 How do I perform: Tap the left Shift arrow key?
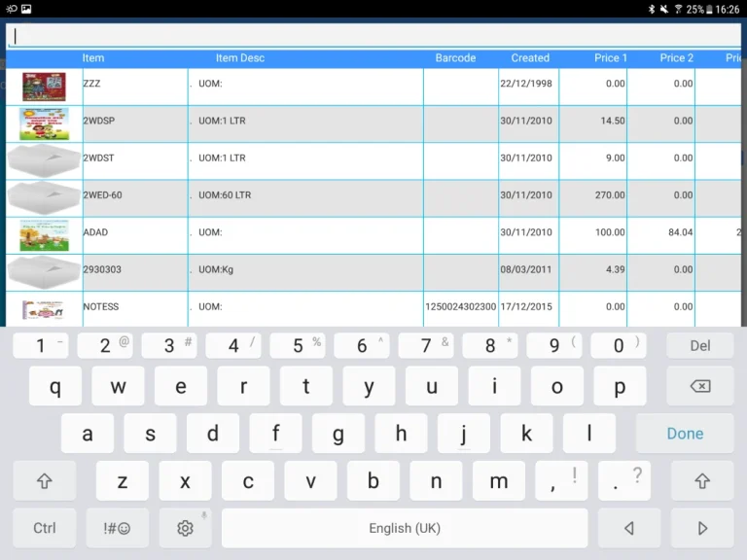pos(45,481)
